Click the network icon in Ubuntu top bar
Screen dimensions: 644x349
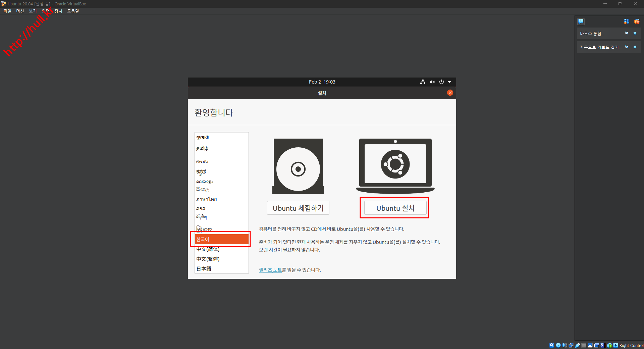click(423, 82)
